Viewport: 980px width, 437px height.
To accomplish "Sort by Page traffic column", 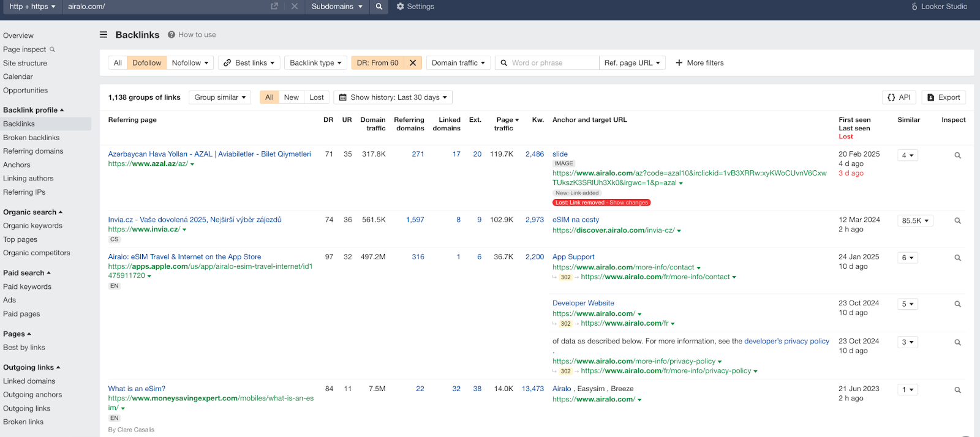I will (507, 124).
